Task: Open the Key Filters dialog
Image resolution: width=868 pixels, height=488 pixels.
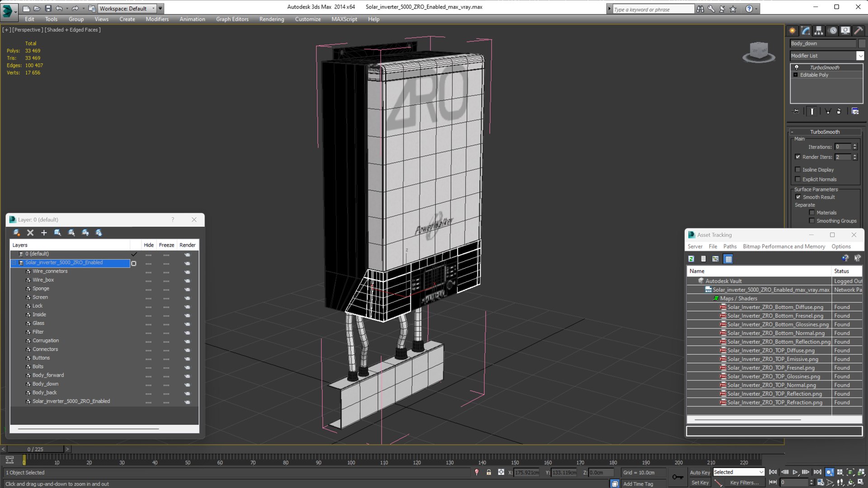Action: pos(744,483)
